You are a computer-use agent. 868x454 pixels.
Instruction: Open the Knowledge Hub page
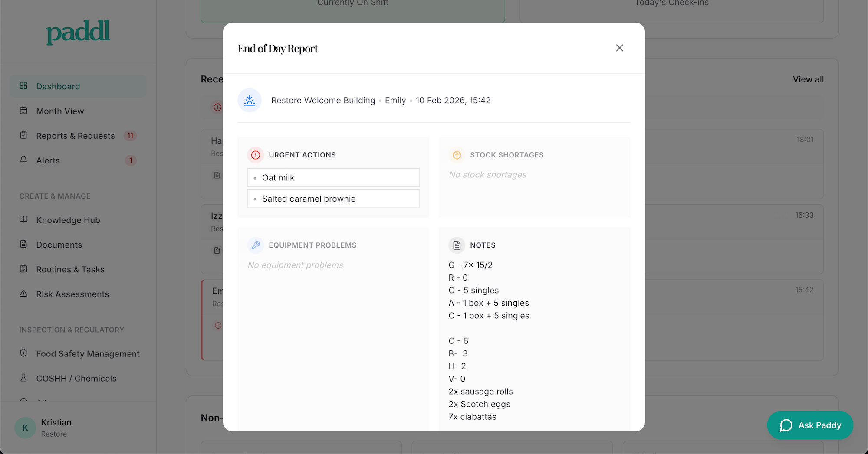pos(68,220)
